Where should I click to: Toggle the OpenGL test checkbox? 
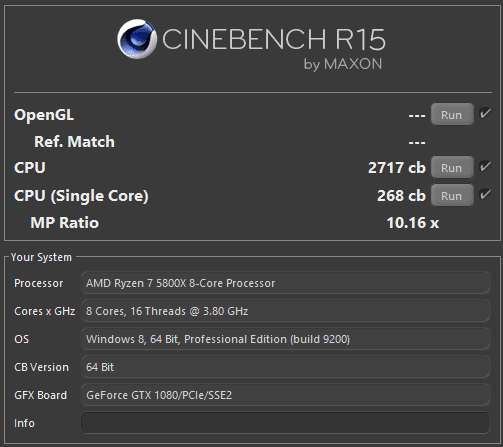[x=485, y=113]
